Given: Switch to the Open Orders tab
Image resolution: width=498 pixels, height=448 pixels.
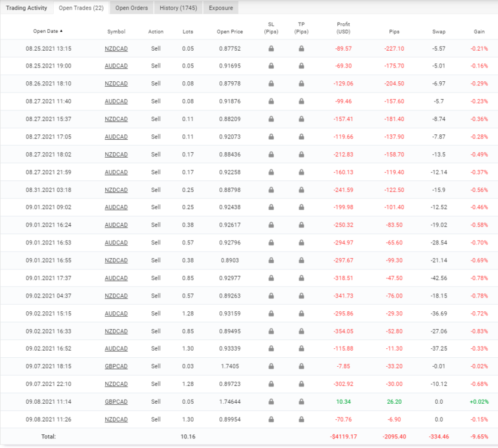Looking at the screenshot, I should pos(132,8).
